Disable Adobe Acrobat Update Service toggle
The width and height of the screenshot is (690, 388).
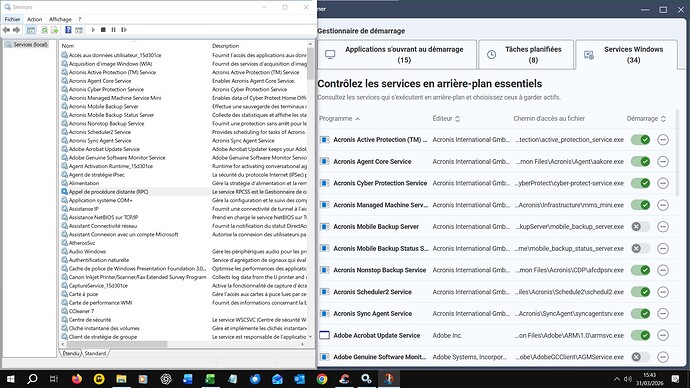coord(640,335)
